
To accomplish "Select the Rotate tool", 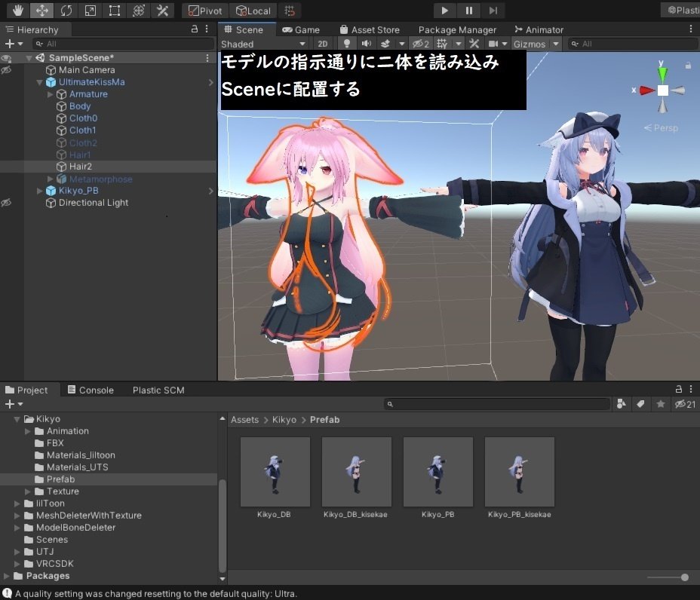I will click(66, 11).
